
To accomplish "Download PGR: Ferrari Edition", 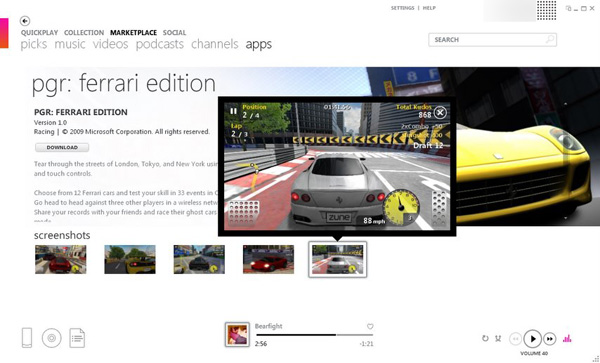I will pos(62,147).
